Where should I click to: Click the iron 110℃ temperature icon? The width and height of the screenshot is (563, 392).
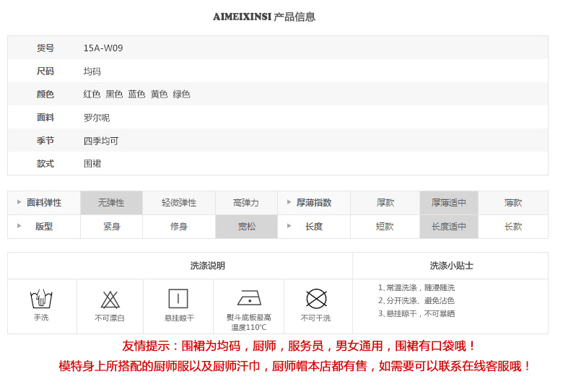click(x=249, y=297)
